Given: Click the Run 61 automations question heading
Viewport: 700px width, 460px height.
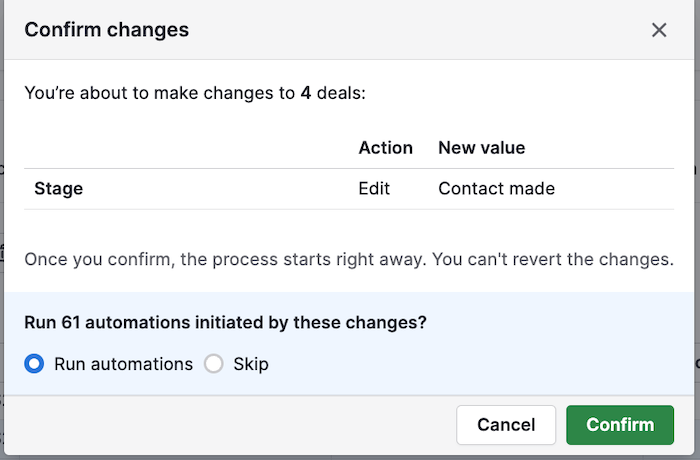Looking at the screenshot, I should tap(225, 323).
